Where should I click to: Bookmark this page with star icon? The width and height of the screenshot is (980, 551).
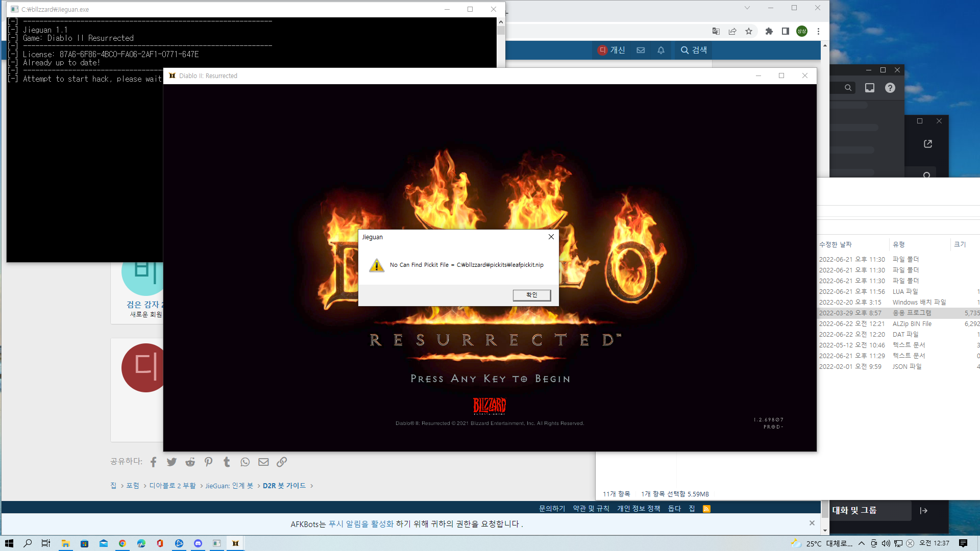pyautogui.click(x=749, y=31)
